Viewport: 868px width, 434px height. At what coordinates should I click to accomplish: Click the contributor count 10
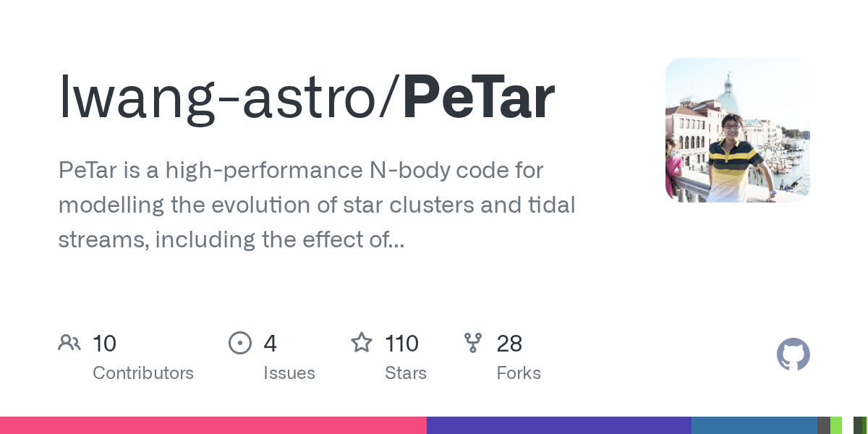click(x=105, y=343)
